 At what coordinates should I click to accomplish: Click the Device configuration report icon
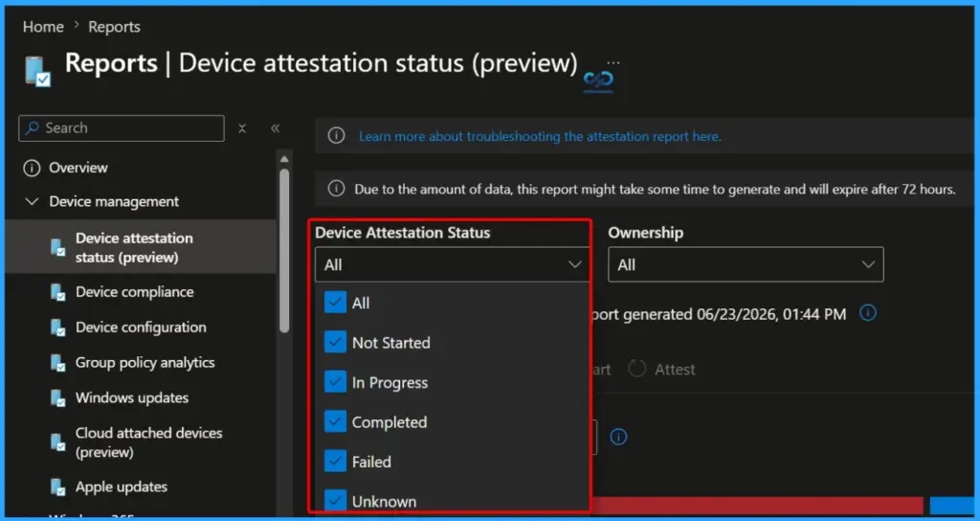click(57, 328)
